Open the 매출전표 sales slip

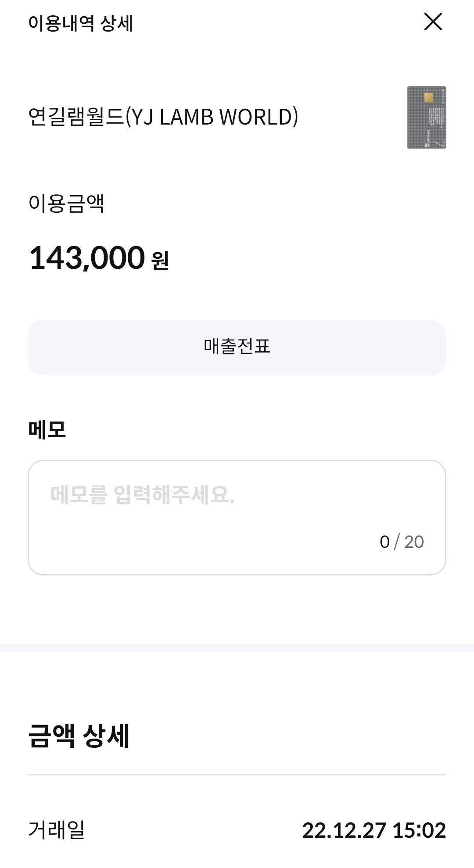click(237, 347)
